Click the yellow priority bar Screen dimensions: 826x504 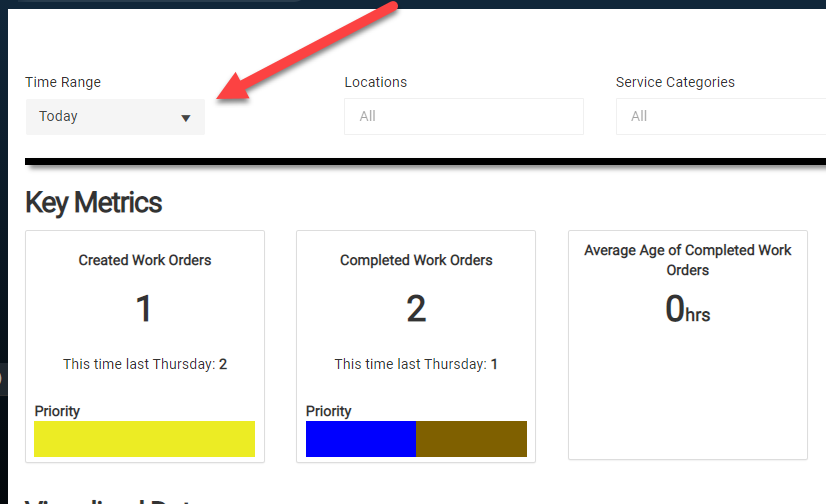[x=144, y=439]
